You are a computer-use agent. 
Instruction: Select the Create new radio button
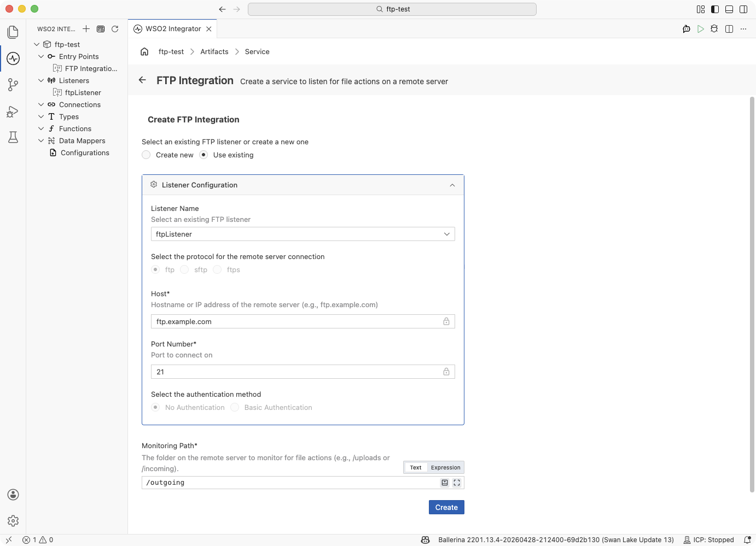(146, 155)
